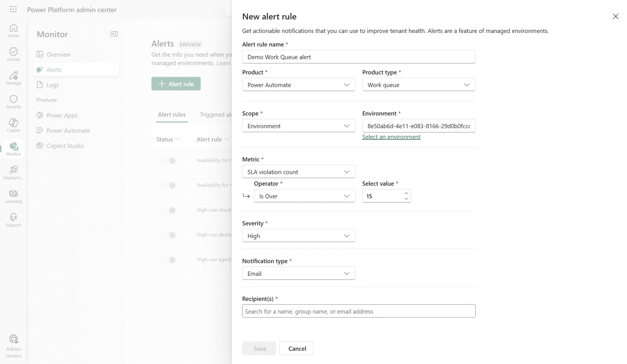
Task: Open the Operator dropdown showing Is Over
Action: [x=304, y=196]
